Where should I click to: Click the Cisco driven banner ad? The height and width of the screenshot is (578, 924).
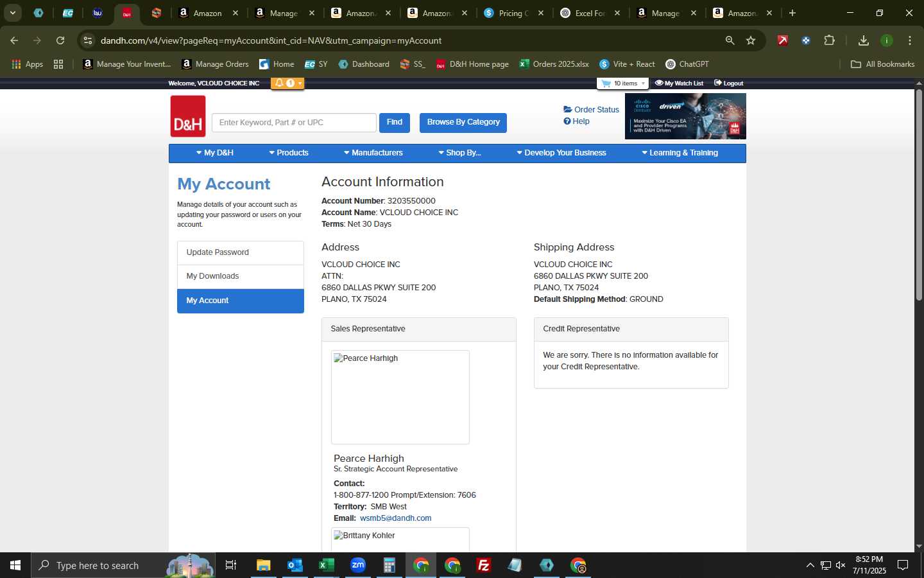[685, 116]
